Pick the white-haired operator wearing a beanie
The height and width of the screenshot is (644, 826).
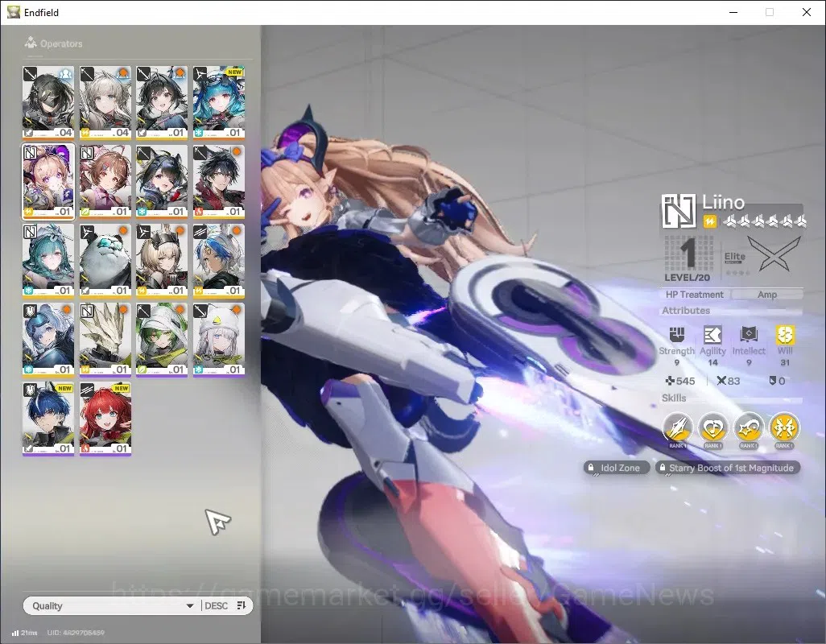[219, 339]
